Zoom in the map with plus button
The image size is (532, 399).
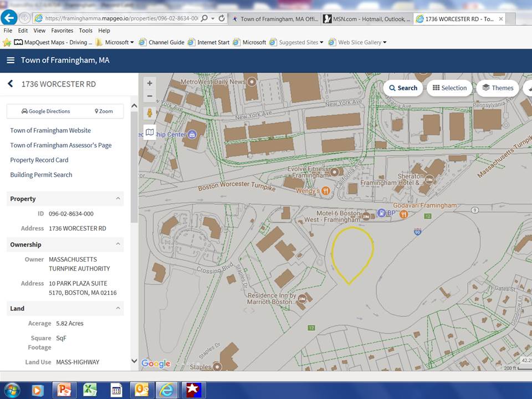point(150,83)
